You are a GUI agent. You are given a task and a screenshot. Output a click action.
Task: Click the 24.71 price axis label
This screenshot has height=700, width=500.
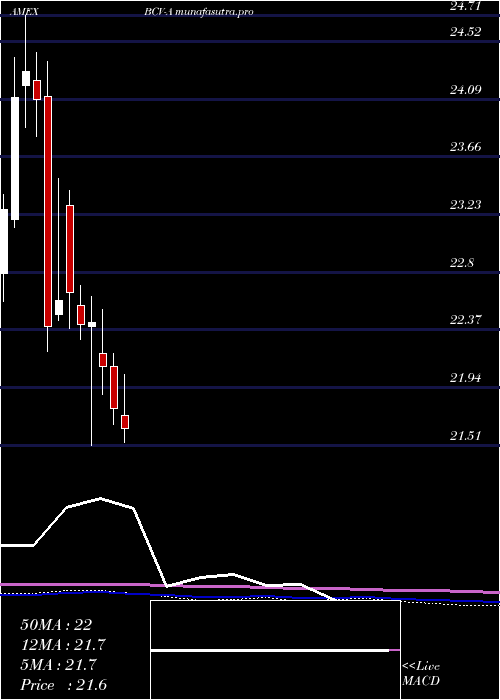pos(465,6)
